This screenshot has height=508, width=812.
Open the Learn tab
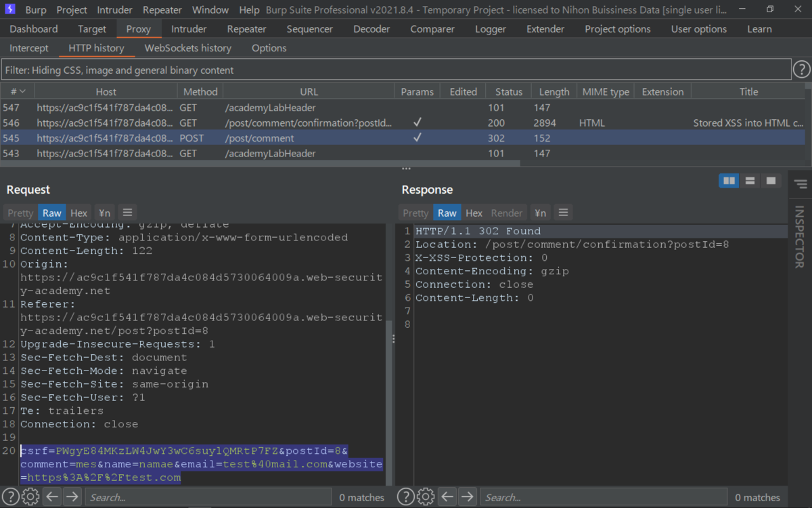(759, 29)
